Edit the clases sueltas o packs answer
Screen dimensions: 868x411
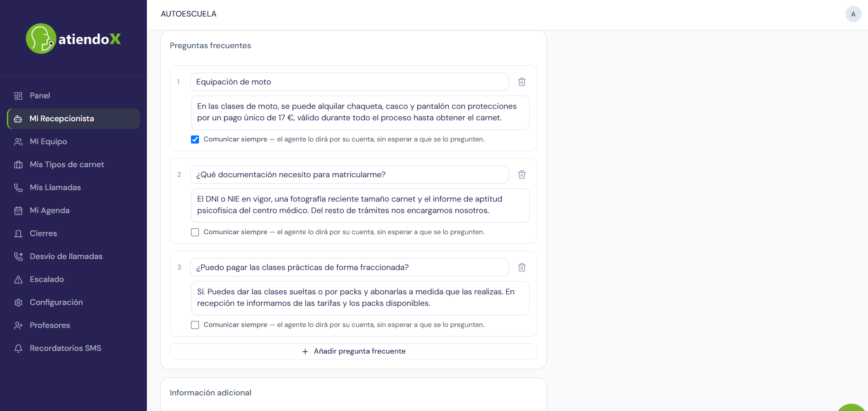pyautogui.click(x=360, y=298)
